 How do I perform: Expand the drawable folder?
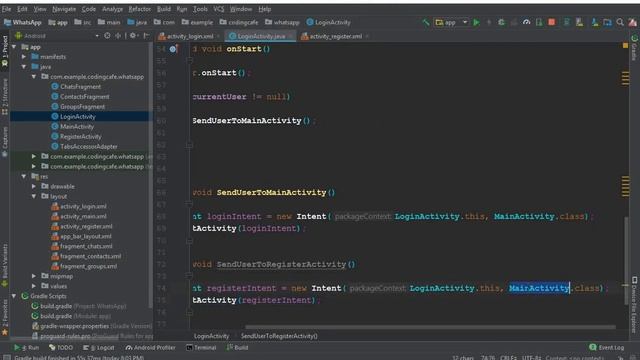34,186
